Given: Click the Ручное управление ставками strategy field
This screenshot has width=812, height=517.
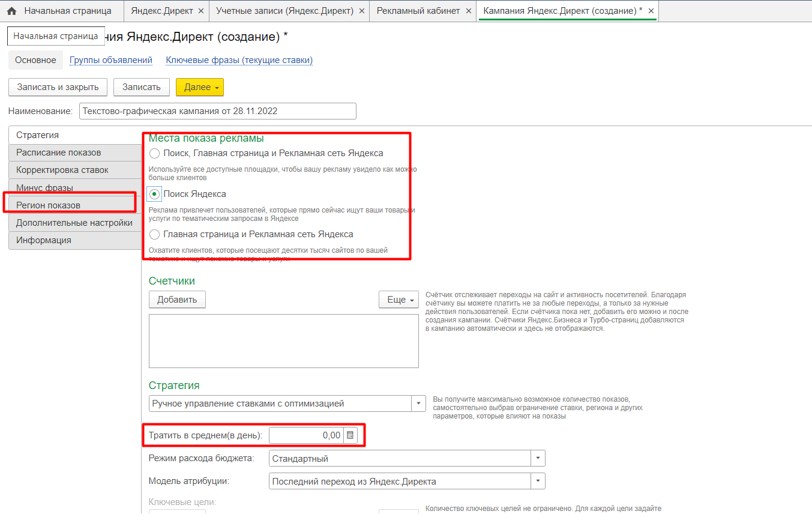Looking at the screenshot, I should pyautogui.click(x=280, y=404).
